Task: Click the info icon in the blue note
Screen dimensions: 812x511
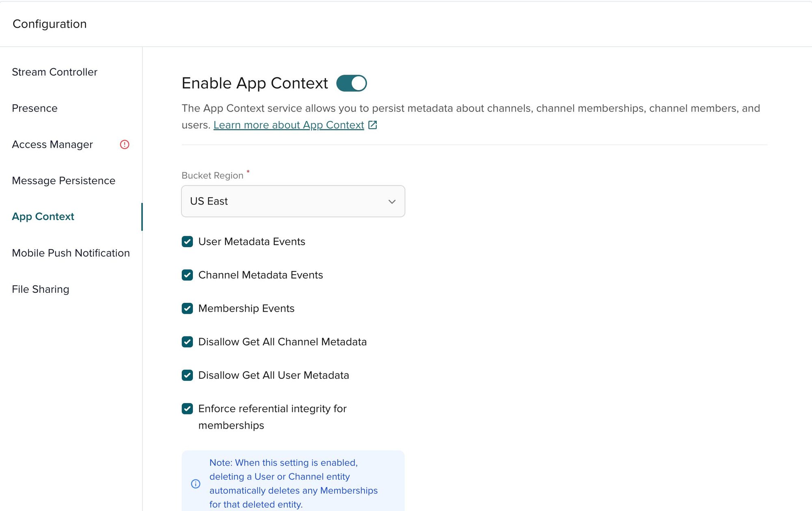Action: click(x=195, y=484)
